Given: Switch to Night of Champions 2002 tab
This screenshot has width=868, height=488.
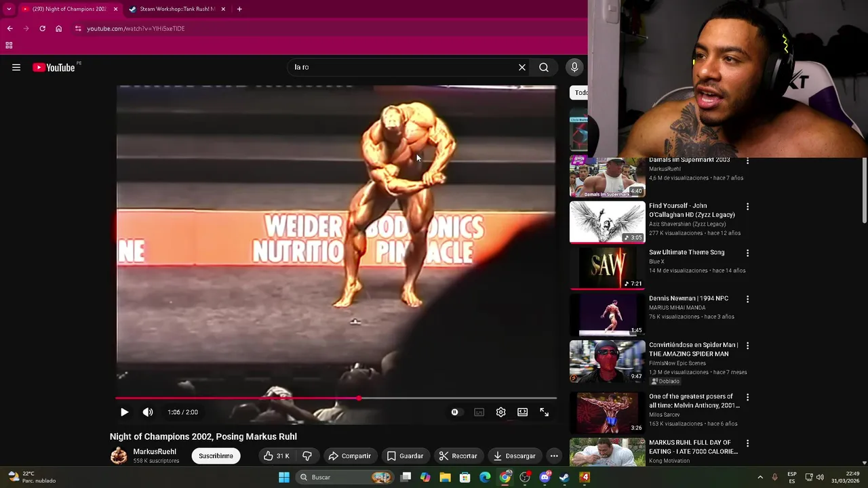Looking at the screenshot, I should (x=70, y=9).
